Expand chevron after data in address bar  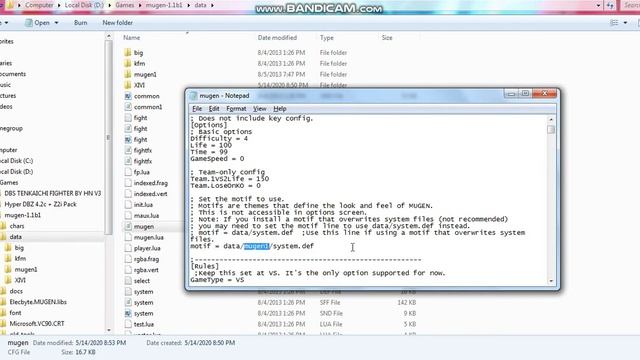pyautogui.click(x=212, y=5)
